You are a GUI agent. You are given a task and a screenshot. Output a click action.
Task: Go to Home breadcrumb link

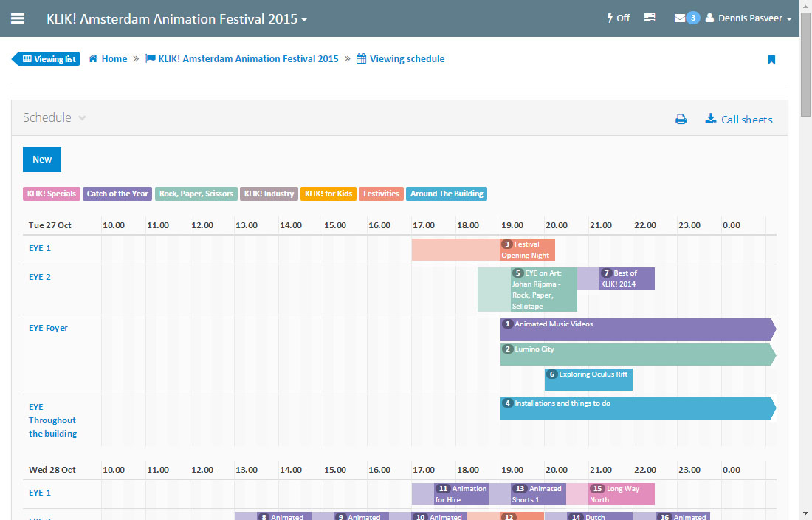(108, 59)
